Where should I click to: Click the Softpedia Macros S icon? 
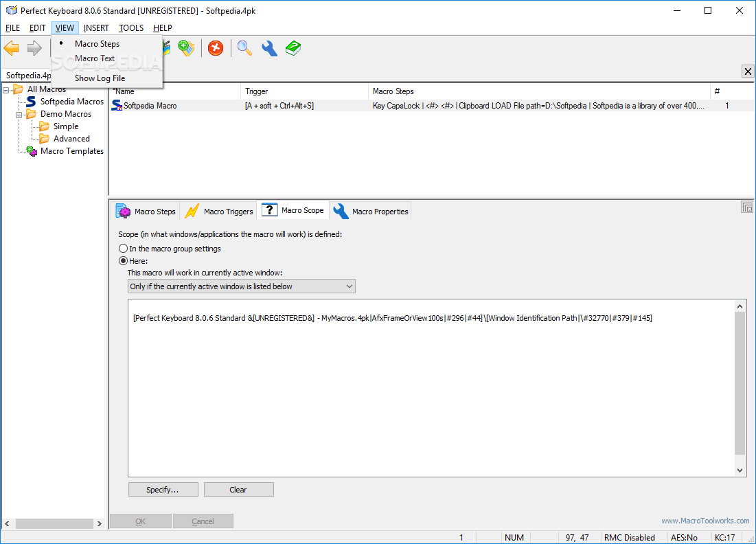(31, 101)
